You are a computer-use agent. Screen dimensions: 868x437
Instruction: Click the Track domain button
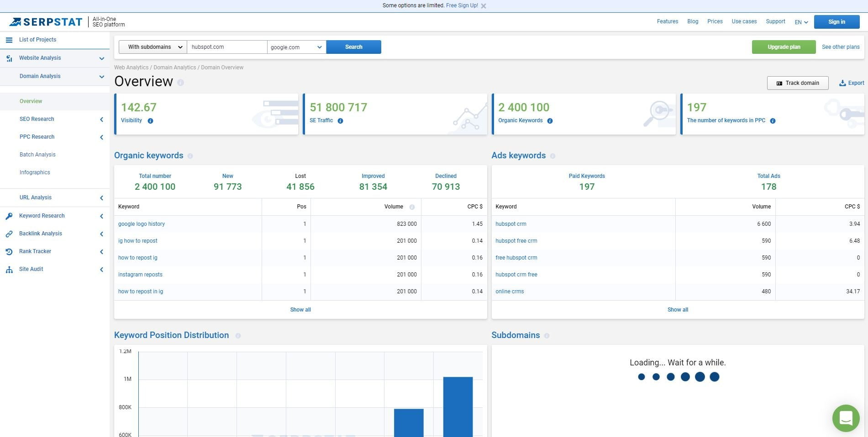tap(797, 83)
